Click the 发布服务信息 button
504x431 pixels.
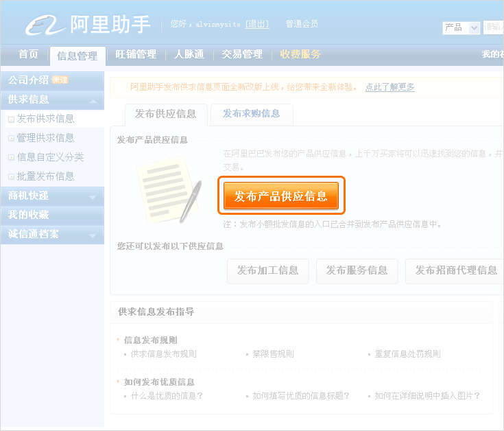point(357,270)
